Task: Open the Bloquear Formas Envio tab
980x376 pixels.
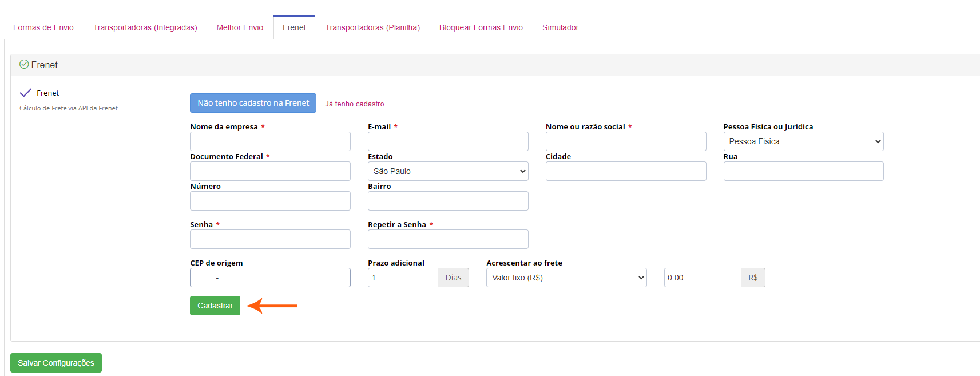Action: point(481,27)
